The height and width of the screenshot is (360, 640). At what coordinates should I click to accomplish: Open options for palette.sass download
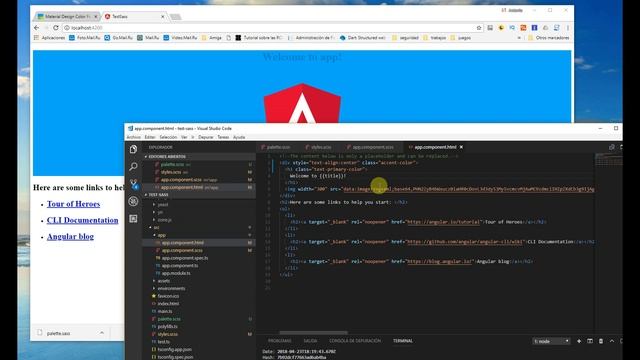point(102,333)
